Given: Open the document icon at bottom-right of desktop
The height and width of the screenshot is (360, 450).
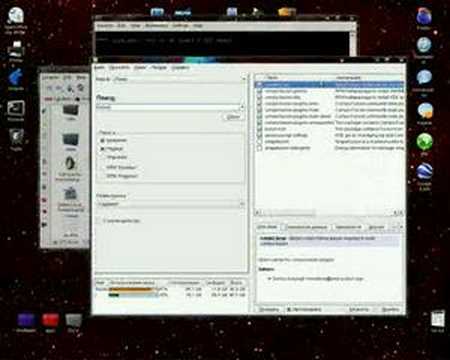Looking at the screenshot, I should coord(437,318).
